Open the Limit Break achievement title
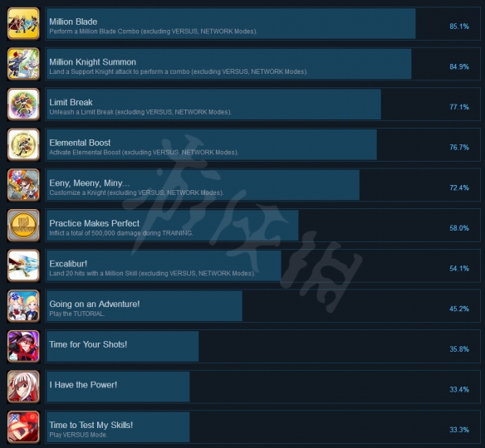 coord(71,102)
